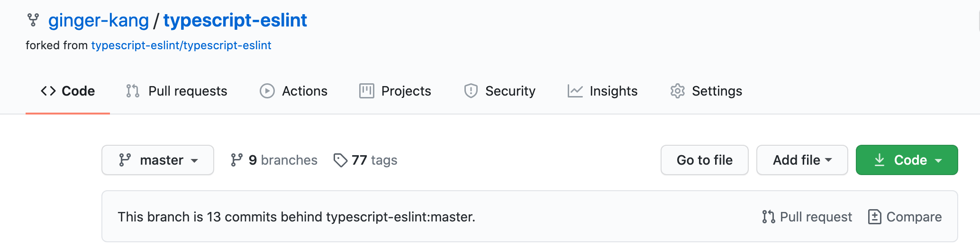This screenshot has height=247, width=980.
Task: Click the Projects board icon
Action: (x=367, y=91)
